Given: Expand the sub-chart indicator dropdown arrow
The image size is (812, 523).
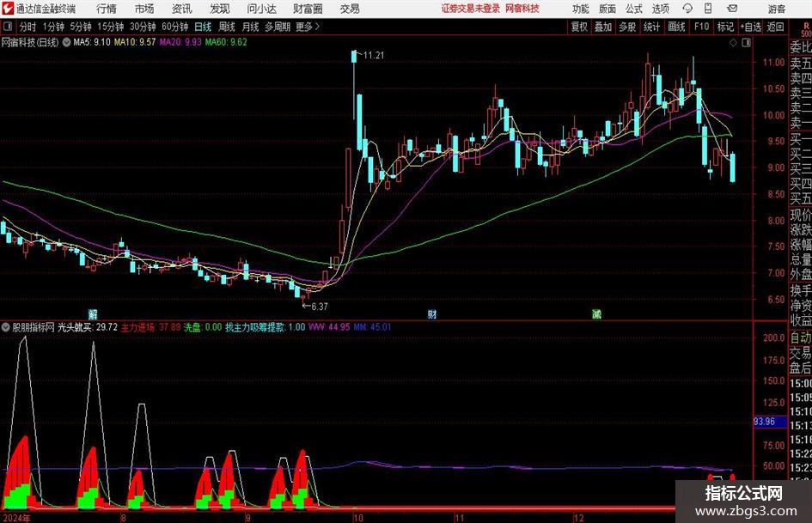Looking at the screenshot, I should pyautogui.click(x=6, y=327).
